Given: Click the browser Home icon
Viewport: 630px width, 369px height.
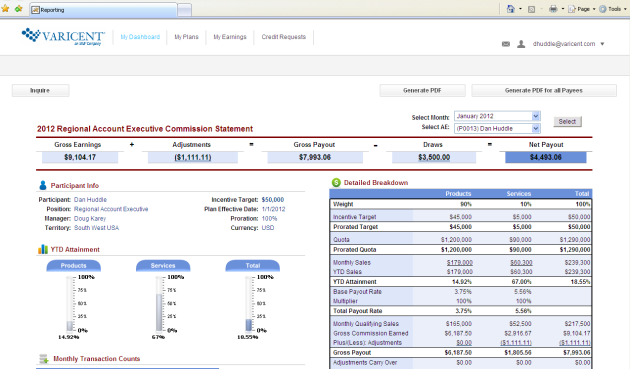Looking at the screenshot, I should point(511,9).
